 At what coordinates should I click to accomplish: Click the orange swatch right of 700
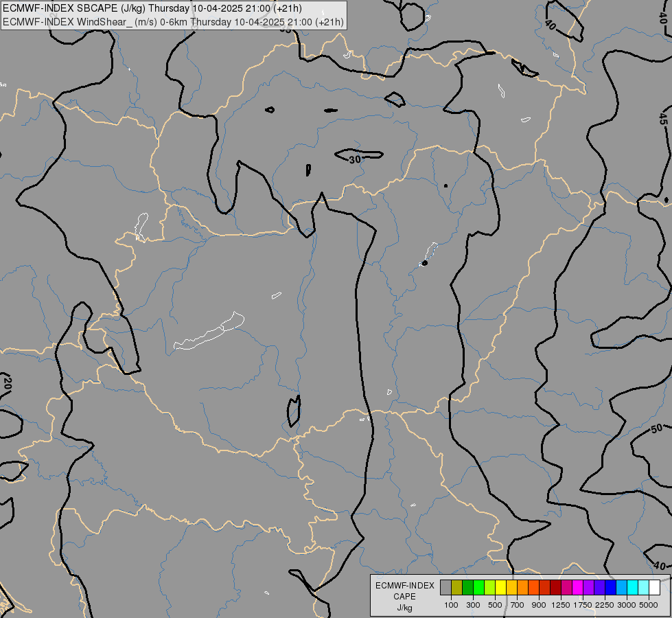[523, 587]
